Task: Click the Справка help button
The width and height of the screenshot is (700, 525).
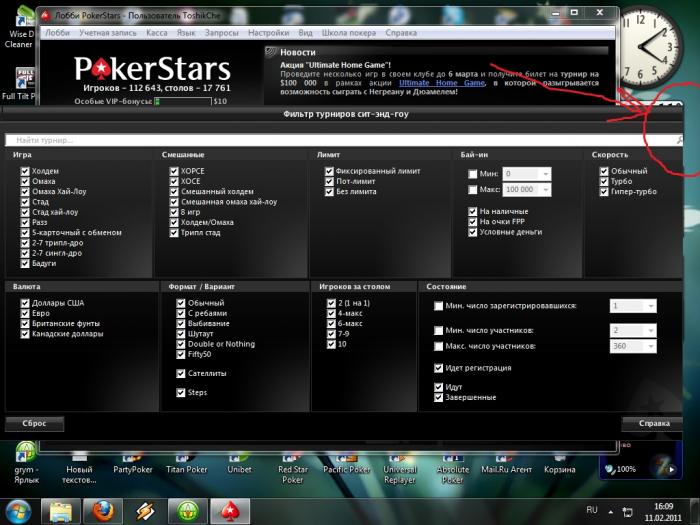Action: [x=654, y=423]
